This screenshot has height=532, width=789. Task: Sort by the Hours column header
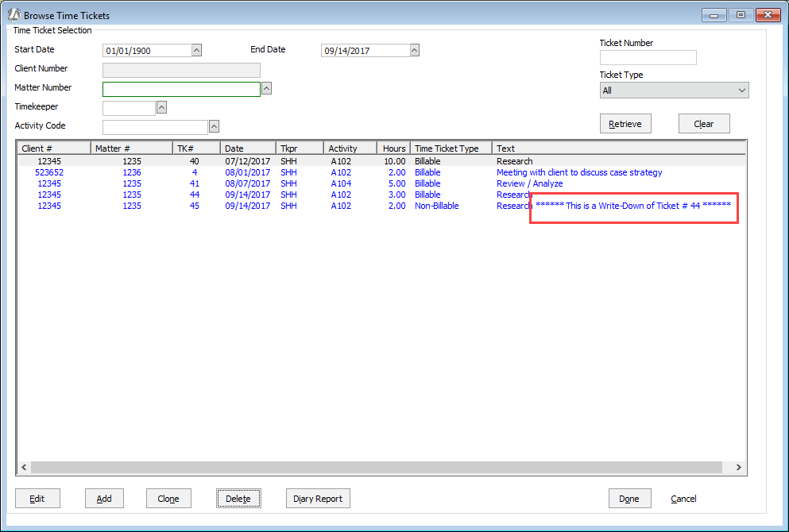point(394,148)
